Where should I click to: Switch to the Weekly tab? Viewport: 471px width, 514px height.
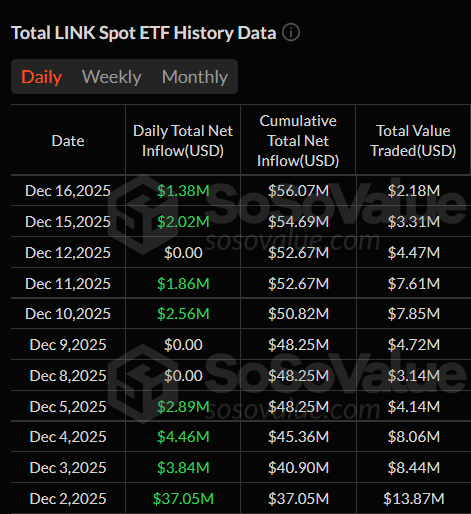[112, 77]
